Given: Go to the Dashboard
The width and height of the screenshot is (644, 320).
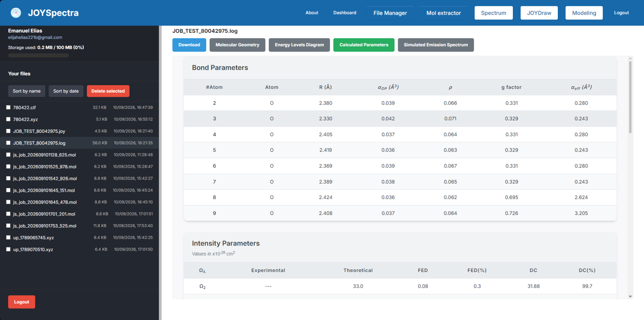Looking at the screenshot, I should (x=344, y=13).
